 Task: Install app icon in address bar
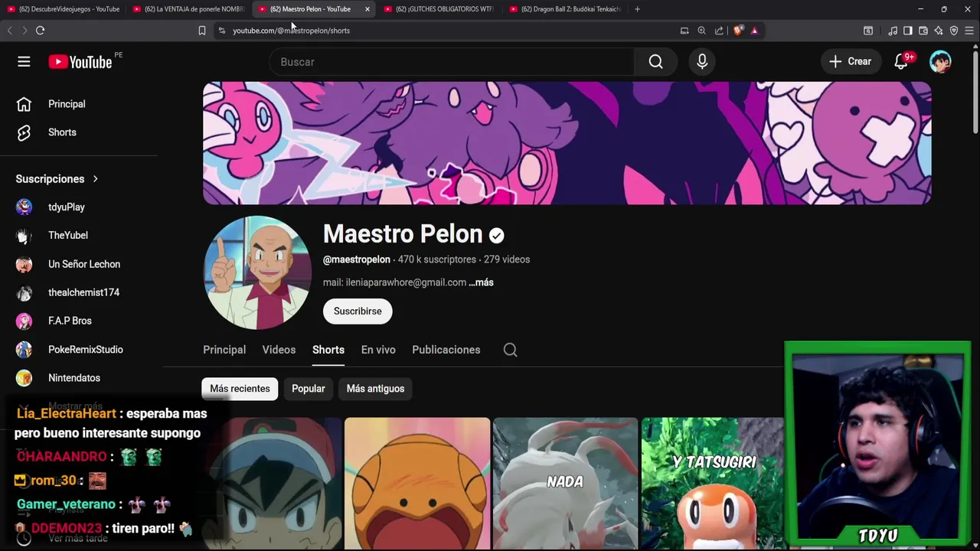tap(684, 31)
